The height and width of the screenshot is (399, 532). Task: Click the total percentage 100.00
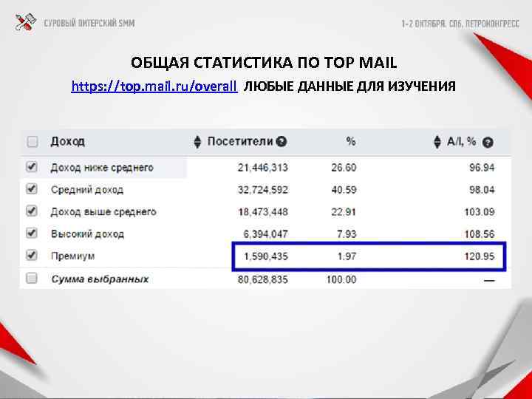tap(341, 279)
